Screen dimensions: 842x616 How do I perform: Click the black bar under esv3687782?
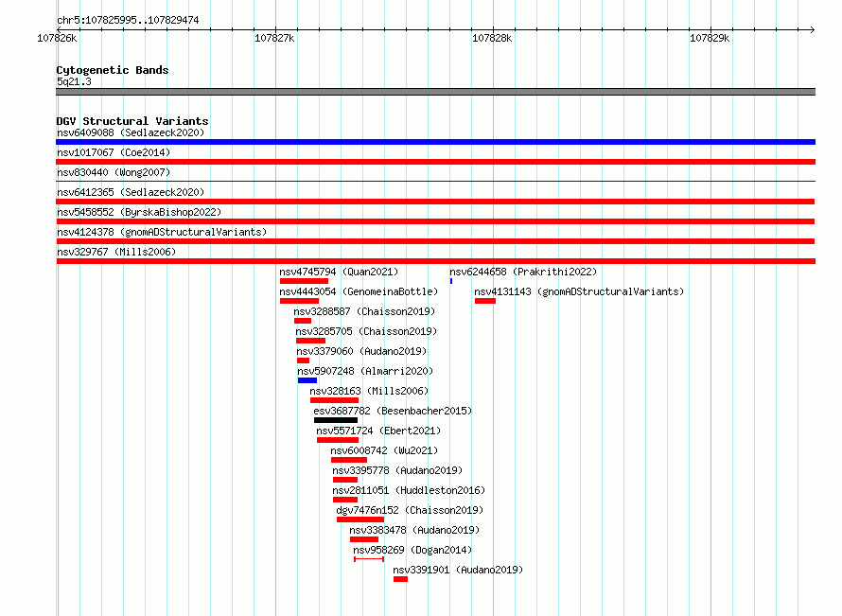tap(336, 420)
